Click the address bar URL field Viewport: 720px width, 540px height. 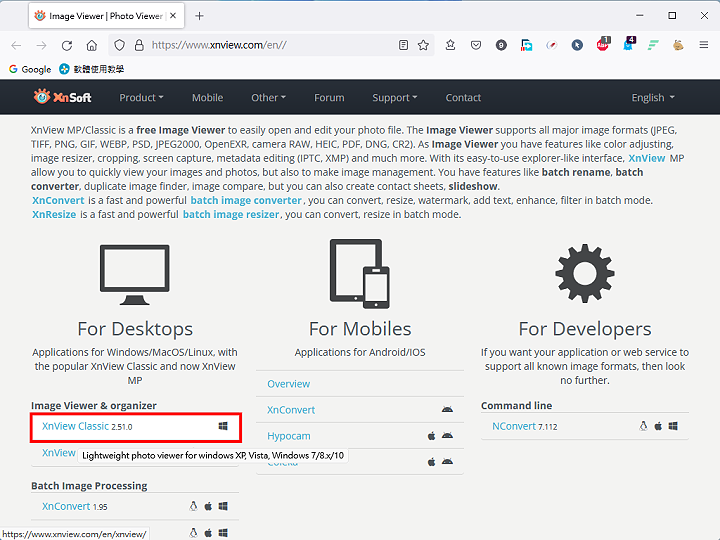[x=271, y=45]
